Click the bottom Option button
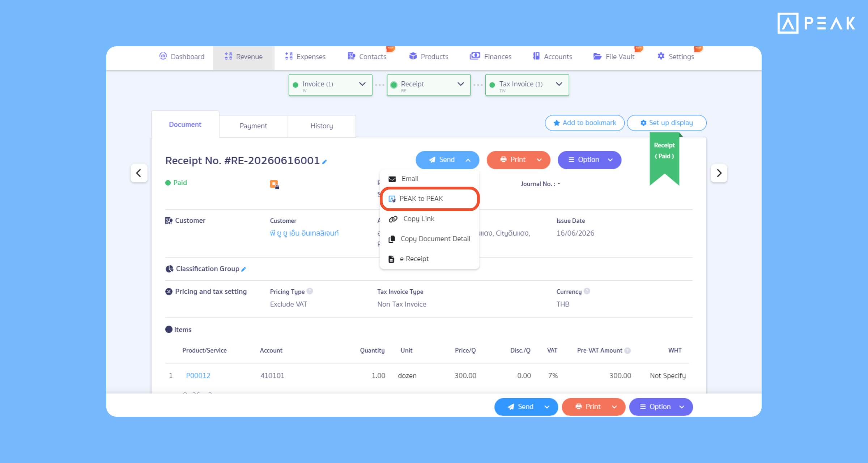868x463 pixels. 661,407
